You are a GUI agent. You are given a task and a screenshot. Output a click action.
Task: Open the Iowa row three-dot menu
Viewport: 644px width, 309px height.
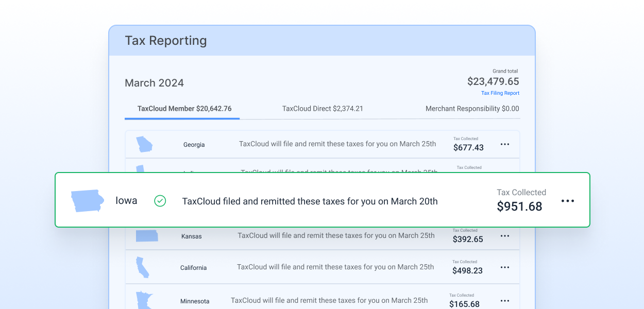point(568,201)
